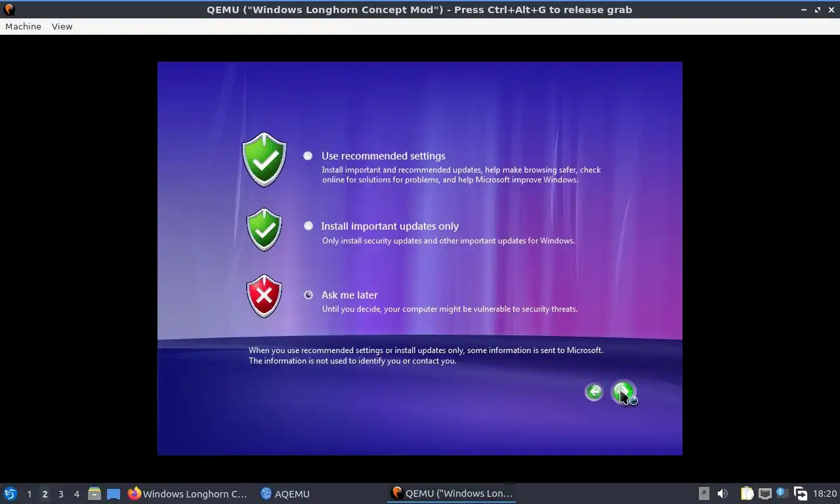Click the 'Ask me later' heading text

[x=350, y=295]
